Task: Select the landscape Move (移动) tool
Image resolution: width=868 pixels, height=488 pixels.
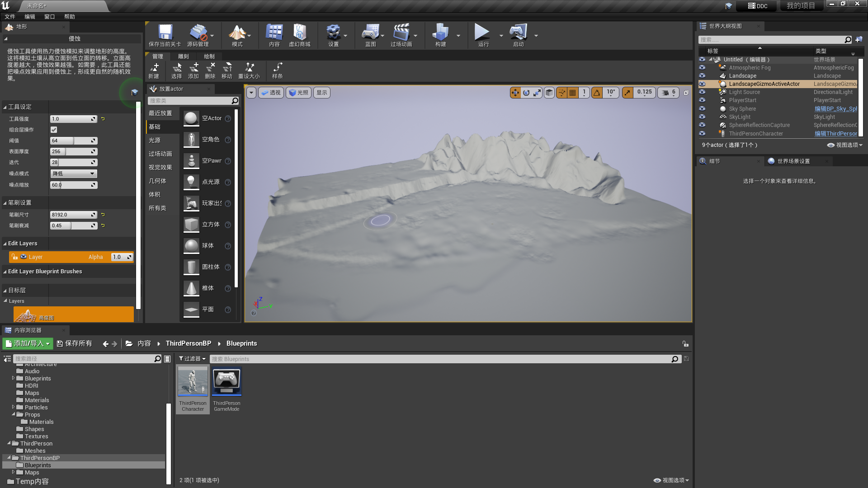Action: coord(227,70)
